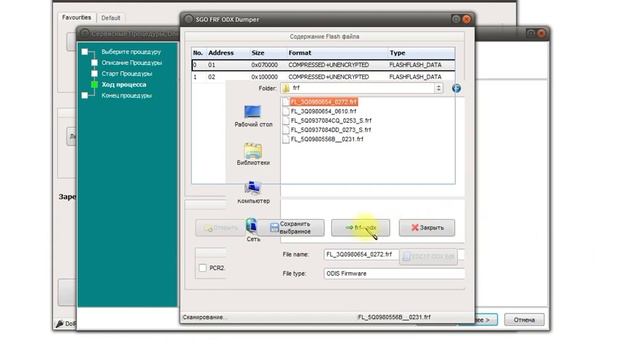Click the Ход процесса step label
The image size is (640, 360).
pyautogui.click(x=124, y=84)
